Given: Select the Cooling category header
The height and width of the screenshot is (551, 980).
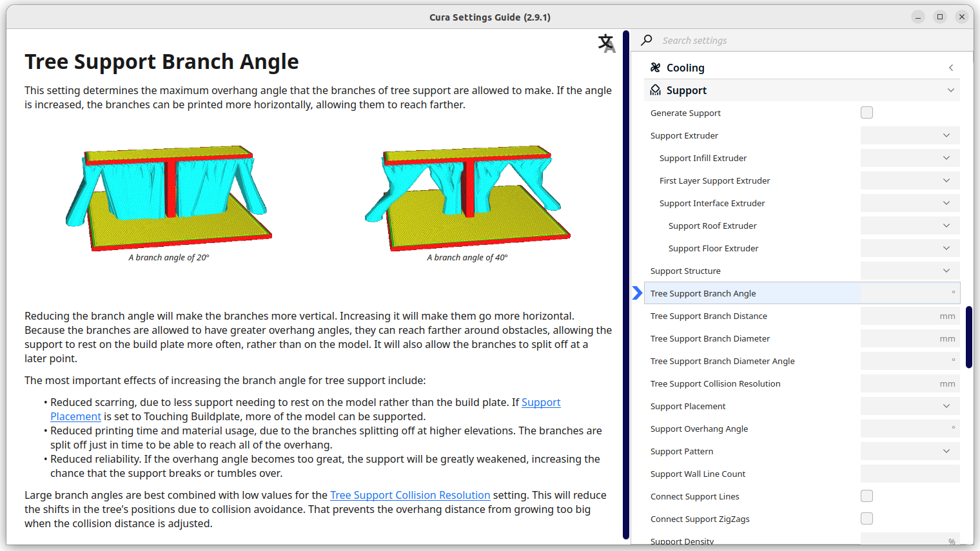Looking at the screenshot, I should pos(801,68).
